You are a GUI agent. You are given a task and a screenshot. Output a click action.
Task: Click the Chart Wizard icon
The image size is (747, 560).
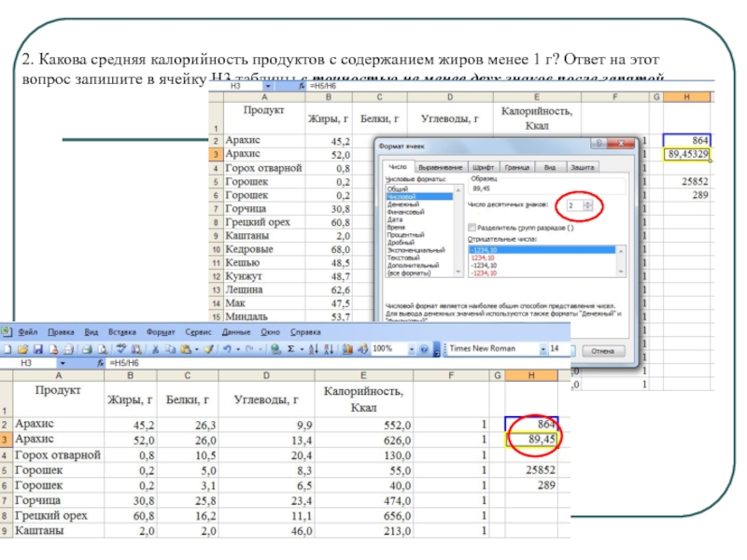(x=347, y=349)
